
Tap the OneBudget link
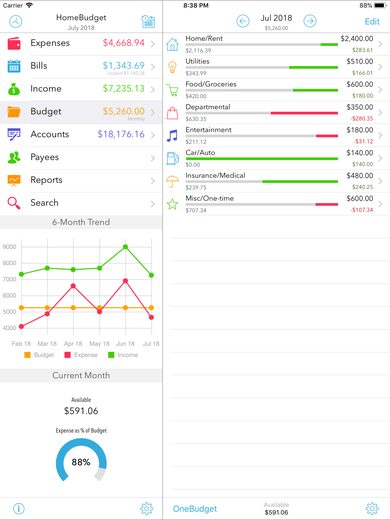click(x=195, y=509)
